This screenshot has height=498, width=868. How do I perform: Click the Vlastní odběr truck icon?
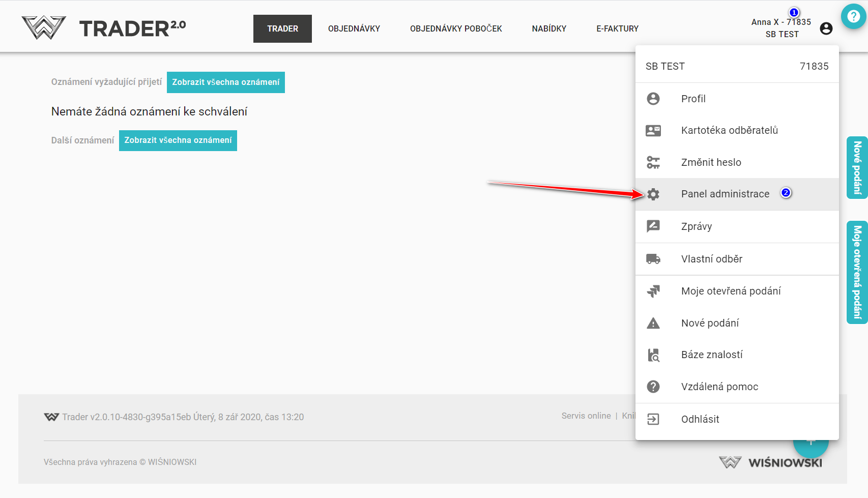653,259
